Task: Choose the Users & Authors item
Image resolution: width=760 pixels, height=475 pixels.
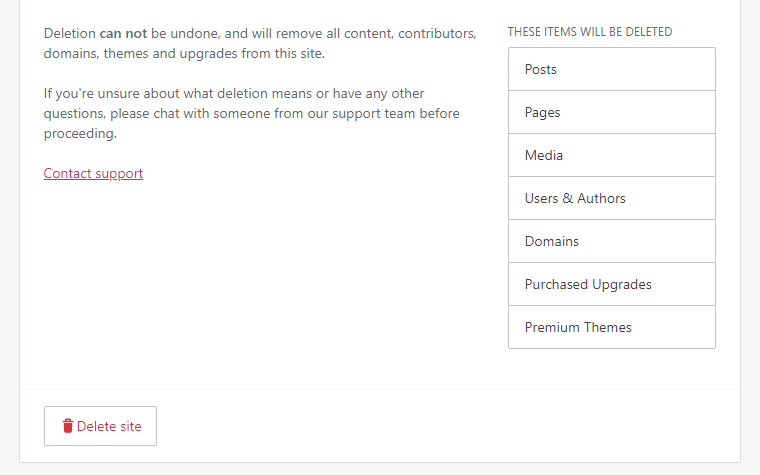Action: click(x=611, y=198)
